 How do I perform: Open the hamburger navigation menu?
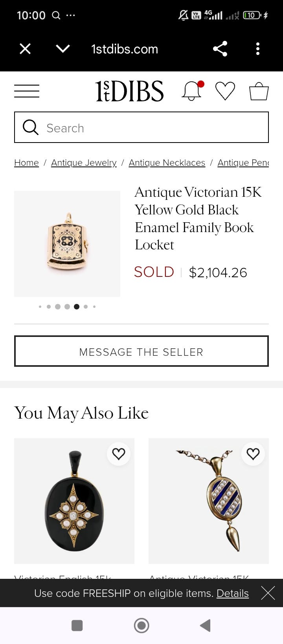pyautogui.click(x=27, y=91)
